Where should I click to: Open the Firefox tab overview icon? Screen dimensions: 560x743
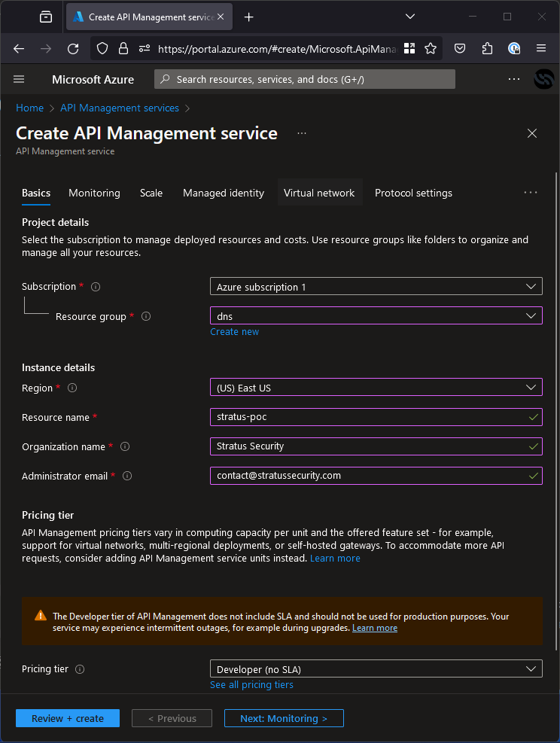(x=46, y=17)
